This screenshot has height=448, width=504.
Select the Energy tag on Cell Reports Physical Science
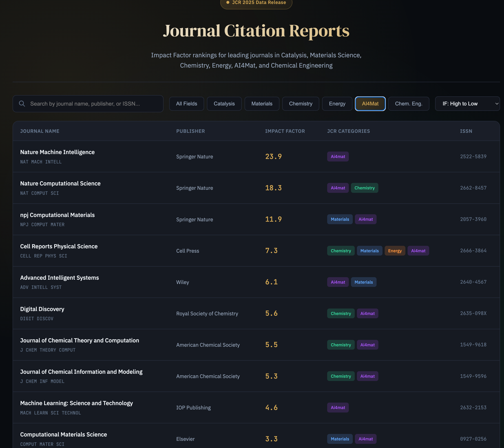pos(395,250)
